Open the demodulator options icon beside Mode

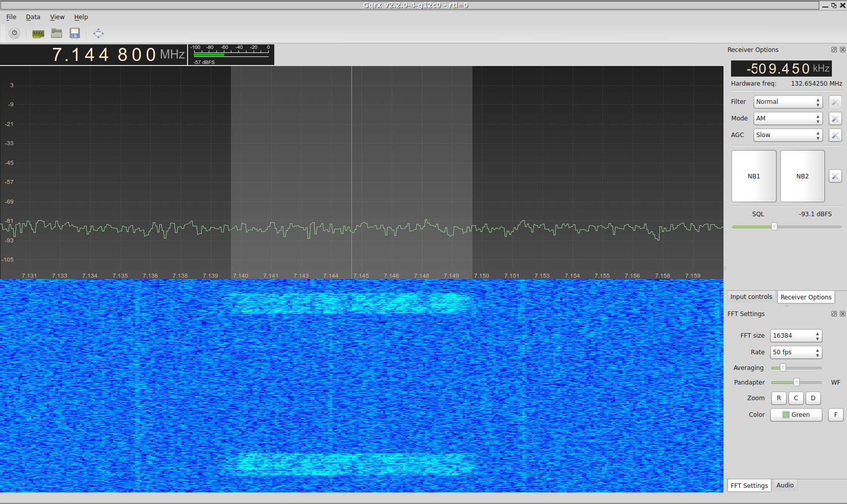click(x=835, y=118)
